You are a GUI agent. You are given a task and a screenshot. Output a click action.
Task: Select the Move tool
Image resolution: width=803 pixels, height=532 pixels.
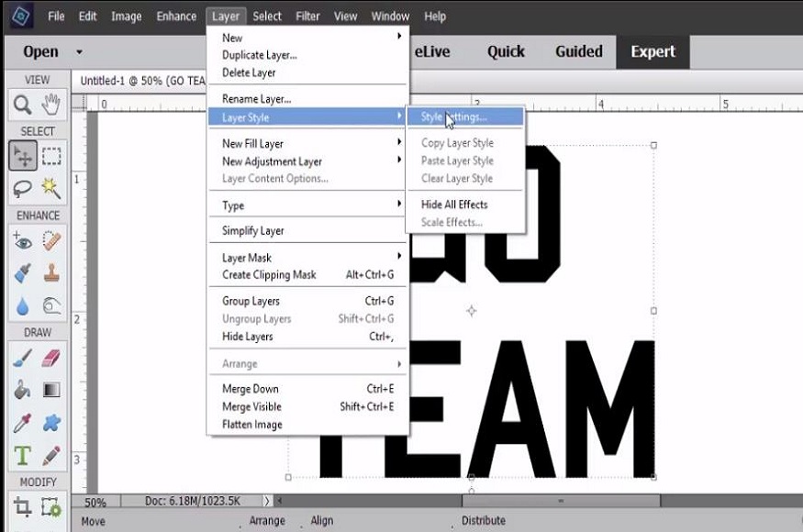coord(23,156)
